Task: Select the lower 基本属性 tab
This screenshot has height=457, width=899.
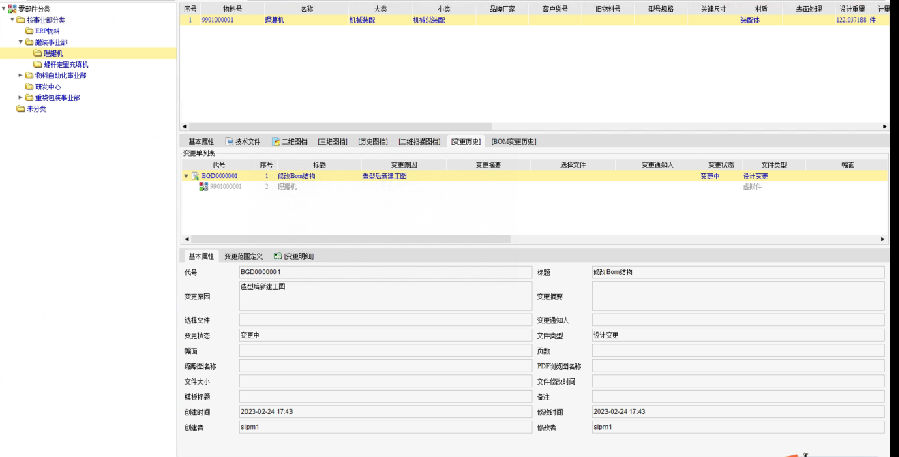Action: (x=201, y=256)
